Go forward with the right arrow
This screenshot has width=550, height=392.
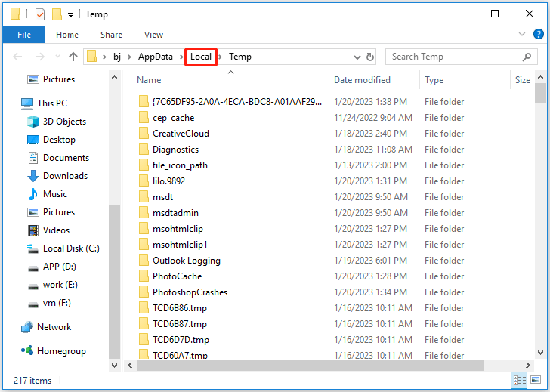[40, 57]
